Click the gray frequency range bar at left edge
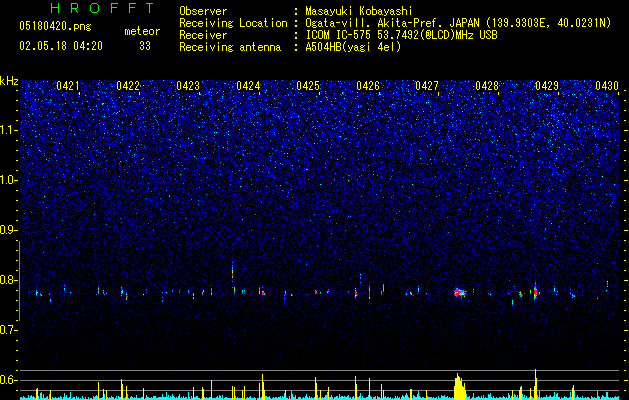 (19, 281)
